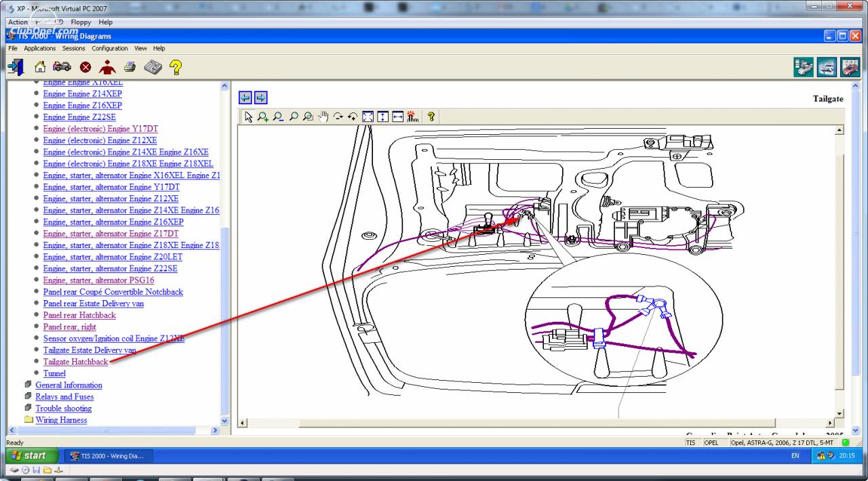The width and height of the screenshot is (868, 481).
Task: Open the View menu
Action: click(x=140, y=48)
